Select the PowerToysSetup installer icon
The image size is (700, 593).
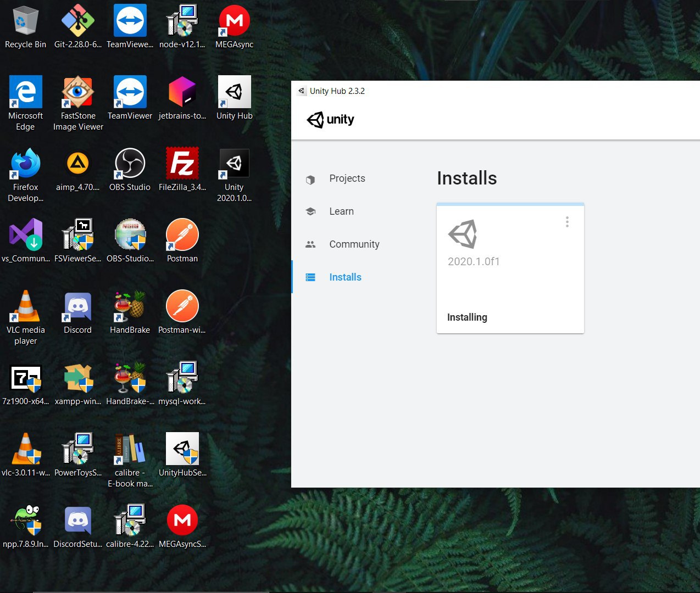(77, 455)
